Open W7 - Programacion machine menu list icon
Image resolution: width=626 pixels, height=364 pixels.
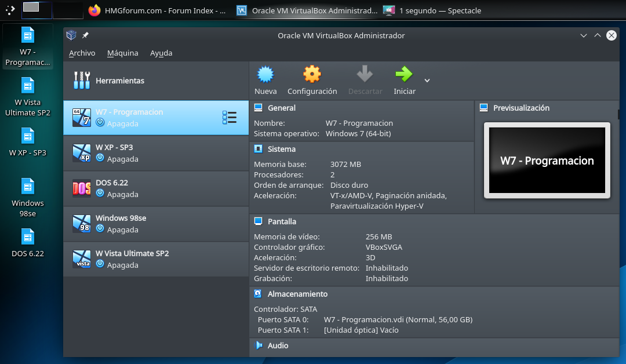click(x=229, y=117)
